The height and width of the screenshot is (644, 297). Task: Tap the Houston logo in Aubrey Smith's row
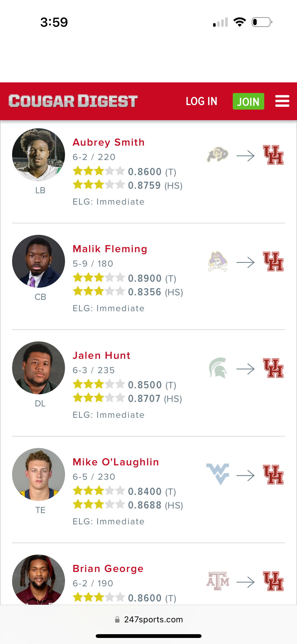273,155
